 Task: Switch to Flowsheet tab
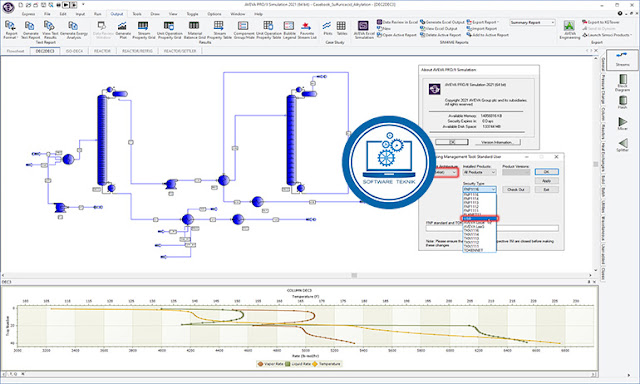pyautogui.click(x=16, y=51)
